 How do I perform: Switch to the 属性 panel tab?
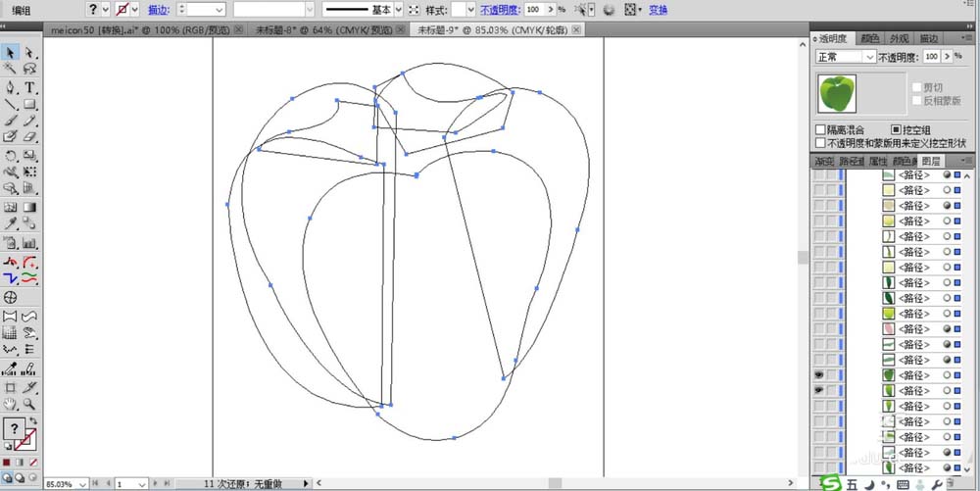(x=876, y=161)
